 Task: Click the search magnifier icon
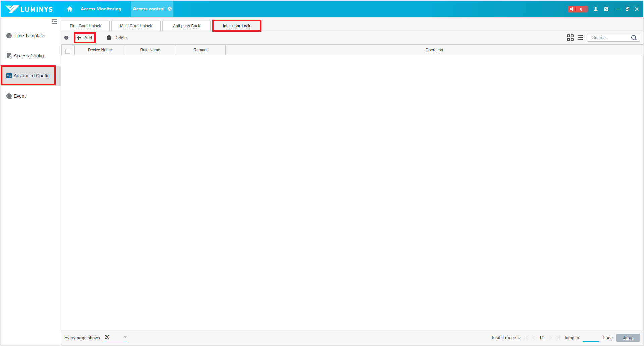(x=634, y=38)
